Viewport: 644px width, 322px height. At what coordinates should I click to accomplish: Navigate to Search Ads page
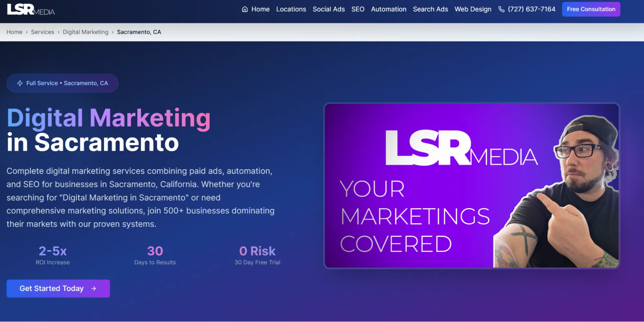[x=430, y=9]
